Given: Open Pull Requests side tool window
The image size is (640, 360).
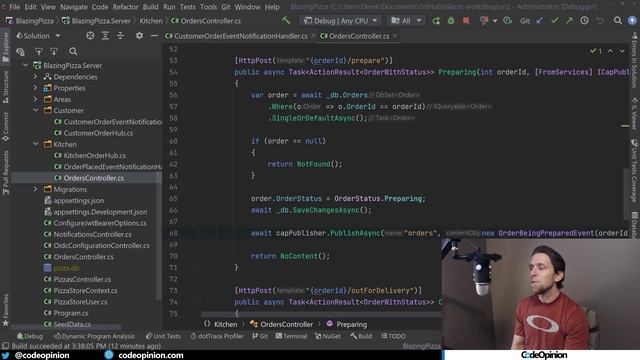Looking at the screenshot, I should click(x=5, y=173).
